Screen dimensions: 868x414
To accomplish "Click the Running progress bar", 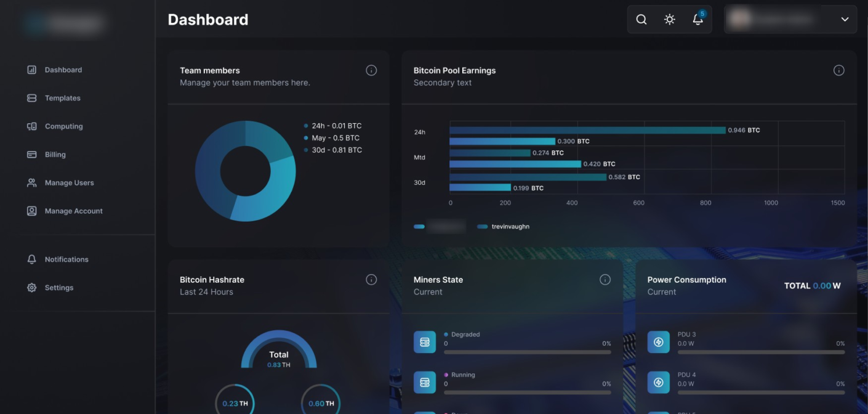I will [x=528, y=392].
